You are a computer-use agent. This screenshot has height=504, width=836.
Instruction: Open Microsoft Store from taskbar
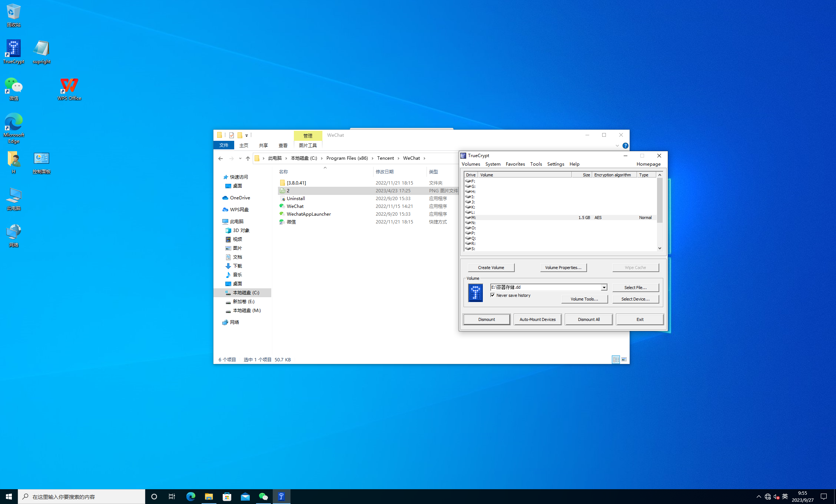point(227,497)
